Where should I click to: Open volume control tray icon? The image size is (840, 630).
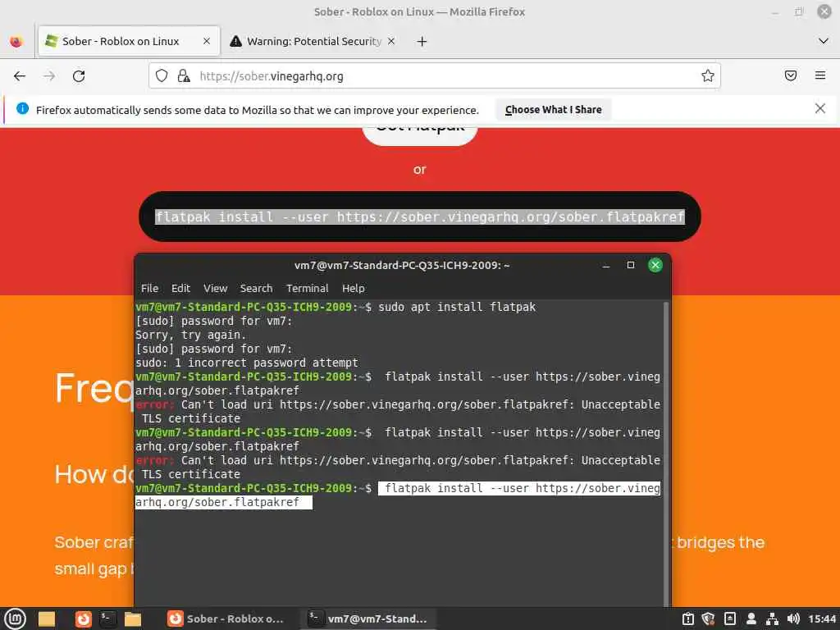click(x=793, y=619)
